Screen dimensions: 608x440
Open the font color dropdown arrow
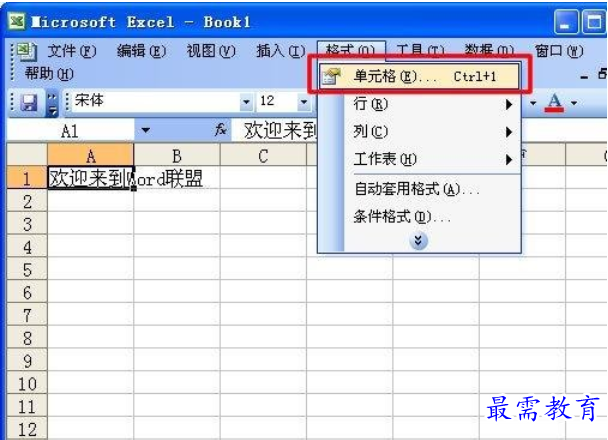pos(574,103)
